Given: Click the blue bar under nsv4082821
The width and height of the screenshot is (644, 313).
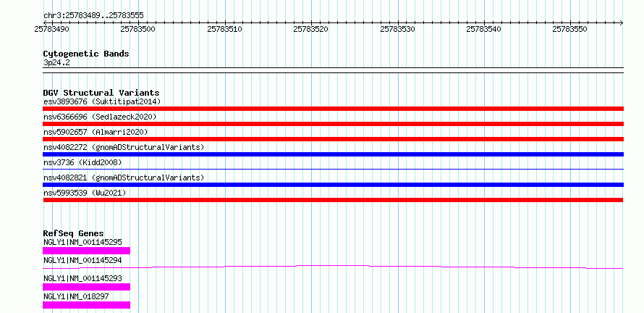Looking at the screenshot, I should click(x=333, y=185).
